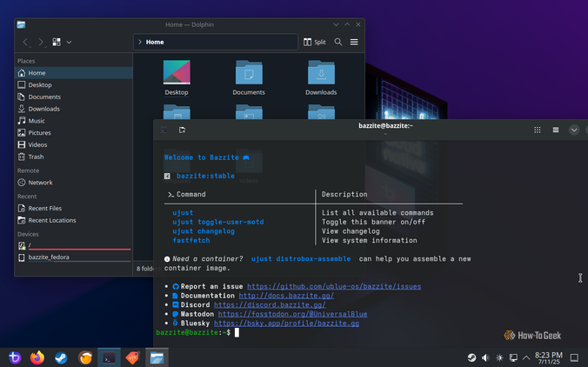588x367 pixels.
Task: Open terminal hamburger menu
Action: point(556,130)
